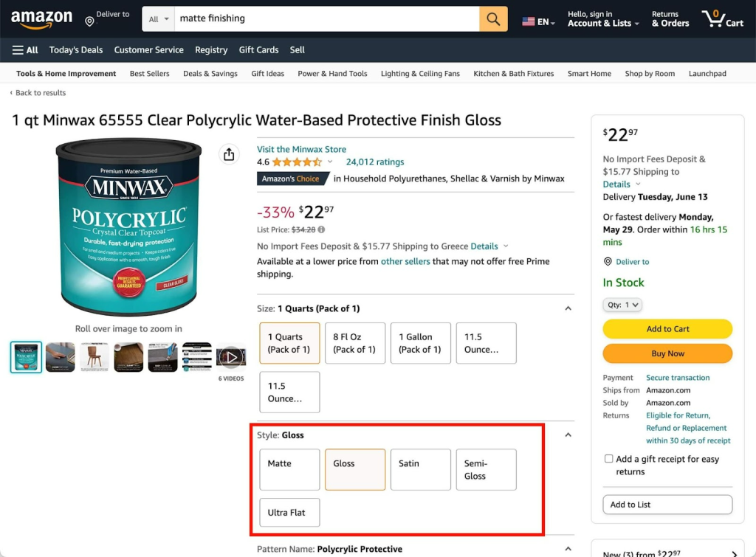Click the product share icon
The image size is (756, 557).
point(229,154)
